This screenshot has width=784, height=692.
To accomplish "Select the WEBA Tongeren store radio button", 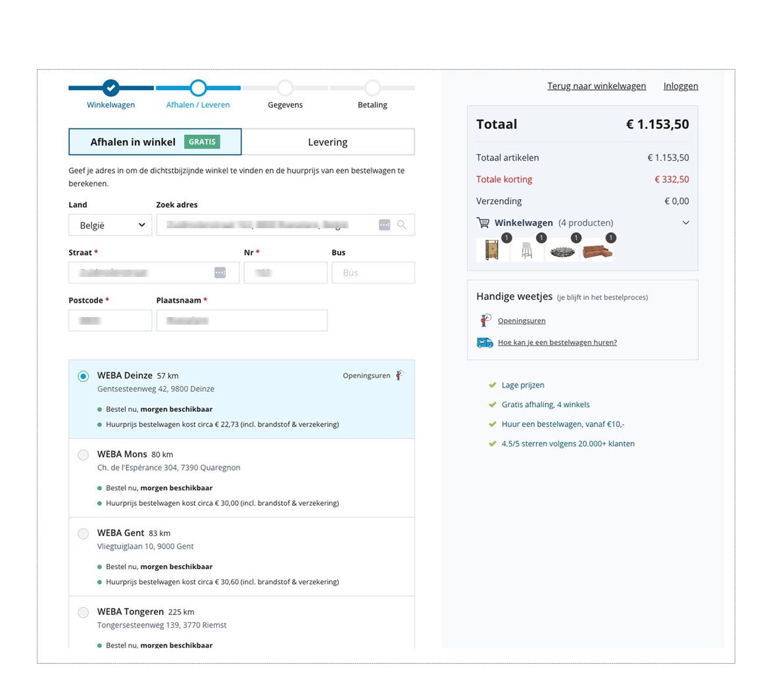I will (84, 612).
